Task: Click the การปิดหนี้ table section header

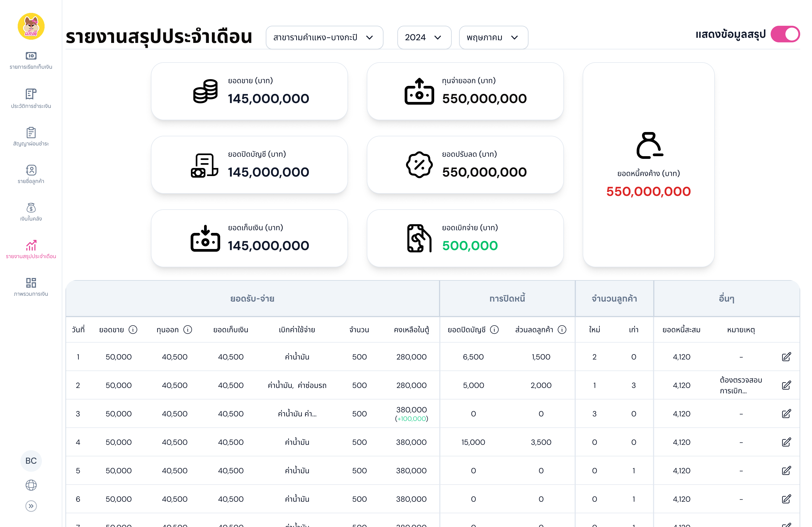Action: click(507, 298)
